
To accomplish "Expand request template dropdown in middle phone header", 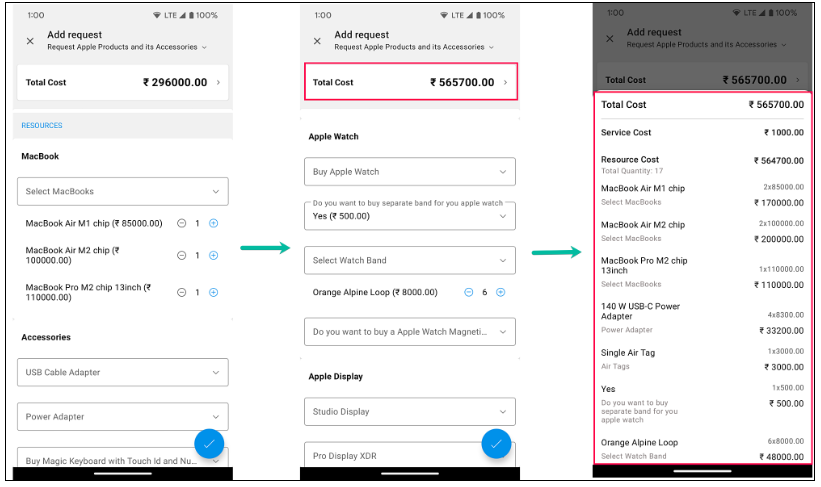I will point(491,47).
